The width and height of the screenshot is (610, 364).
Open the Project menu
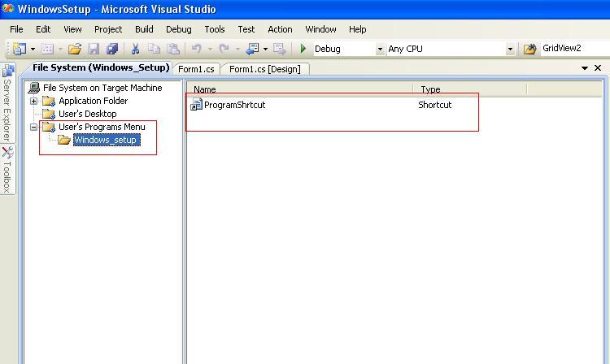click(108, 29)
